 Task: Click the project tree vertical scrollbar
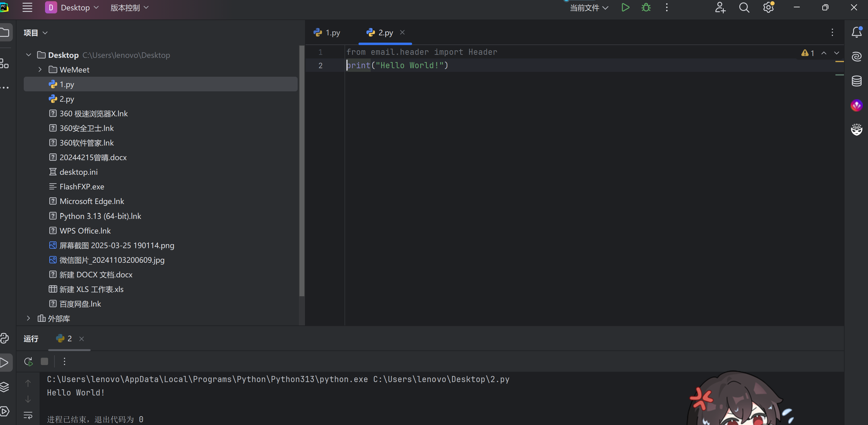(302, 169)
